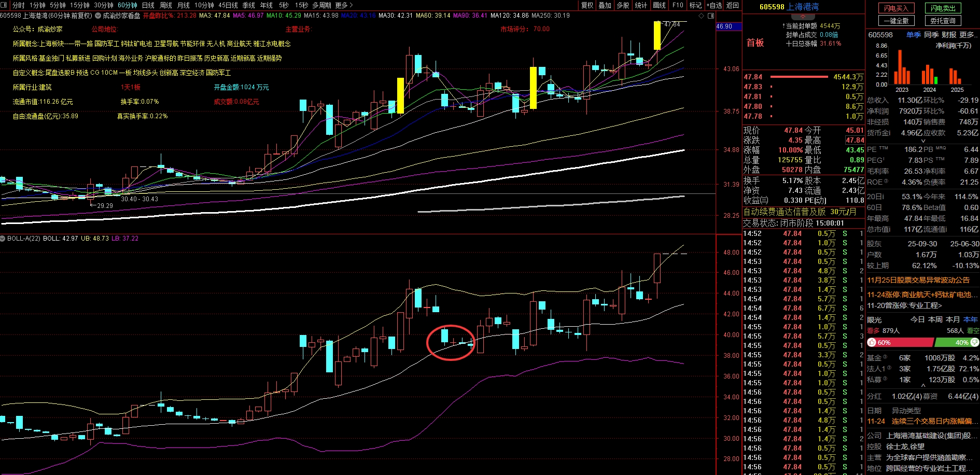Switch to the 季线 quarterly chart
The image size is (980, 475).
(249, 5)
